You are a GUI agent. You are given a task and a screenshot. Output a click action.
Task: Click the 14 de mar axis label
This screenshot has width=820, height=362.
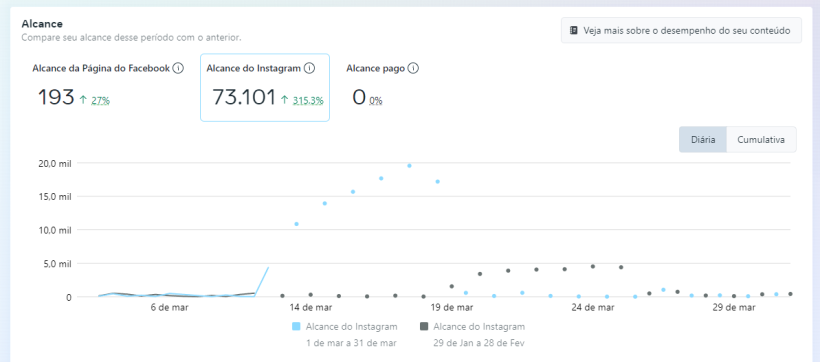click(311, 308)
